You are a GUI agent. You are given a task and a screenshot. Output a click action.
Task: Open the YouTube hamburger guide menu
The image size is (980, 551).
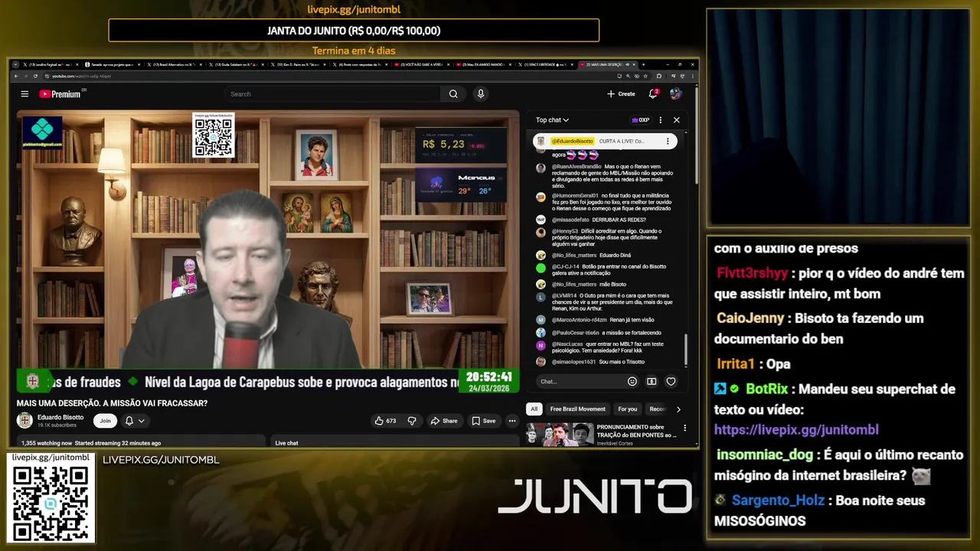[24, 94]
